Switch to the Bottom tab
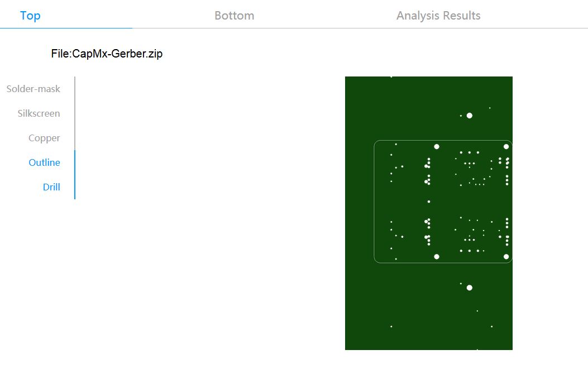Viewport: 588px width, 388px height. click(x=234, y=16)
